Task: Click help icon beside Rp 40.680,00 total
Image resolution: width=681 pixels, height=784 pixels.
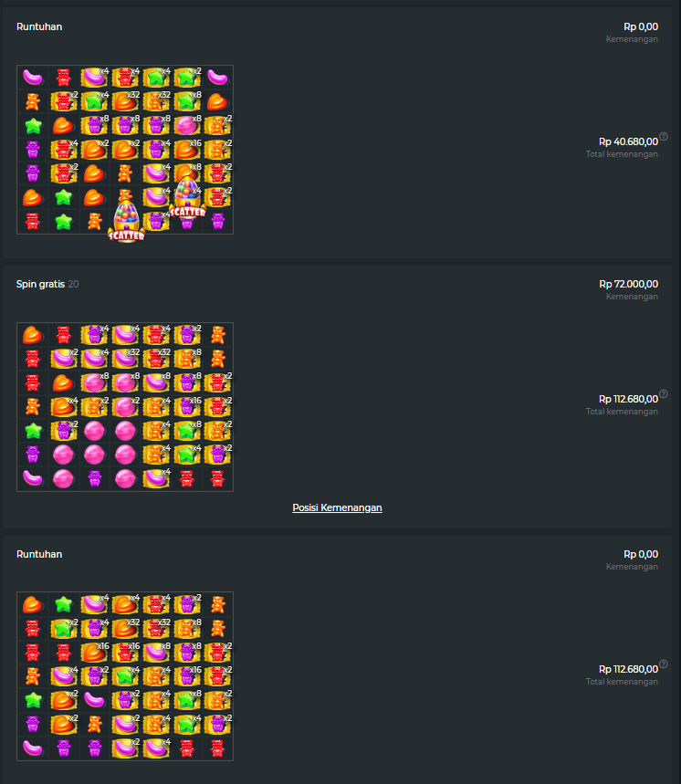Action: [x=663, y=137]
